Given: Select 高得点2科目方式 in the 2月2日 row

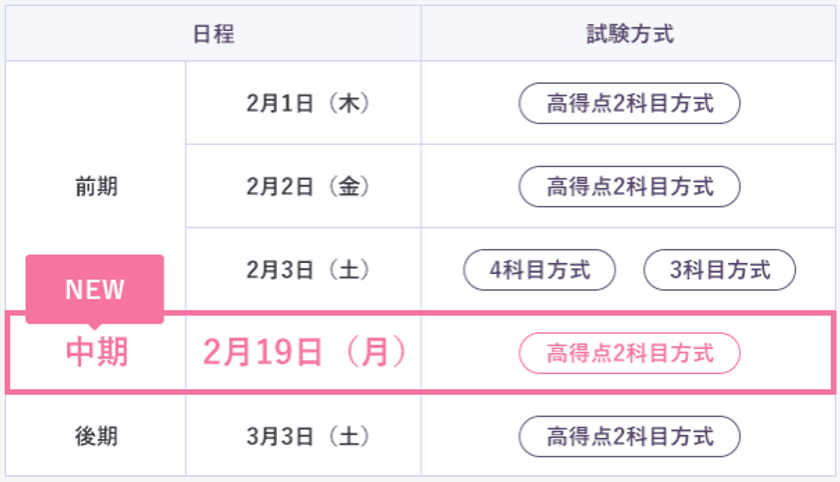Looking at the screenshot, I should (629, 186).
